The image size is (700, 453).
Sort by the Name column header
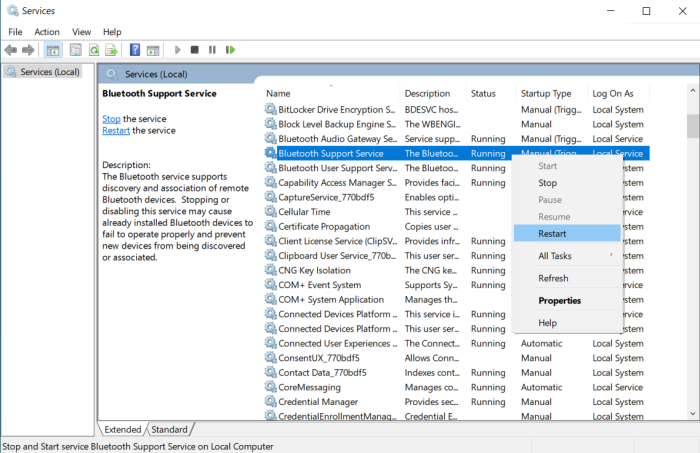(x=332, y=93)
